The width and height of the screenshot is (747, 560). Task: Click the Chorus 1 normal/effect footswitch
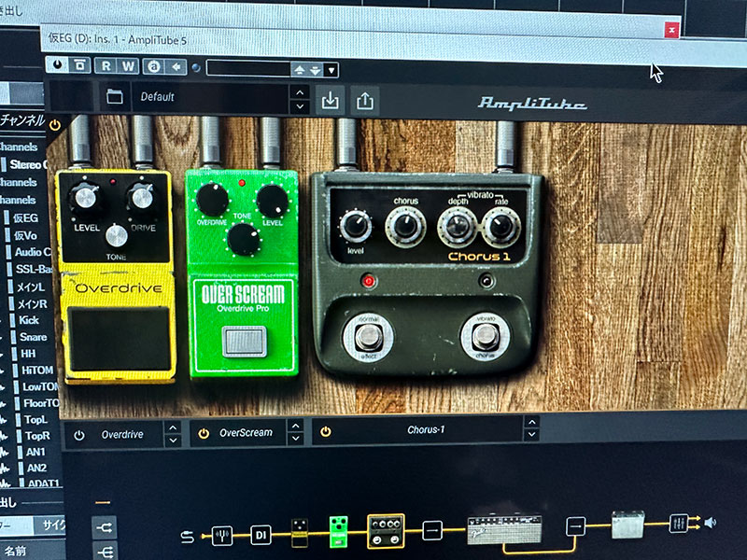(369, 337)
